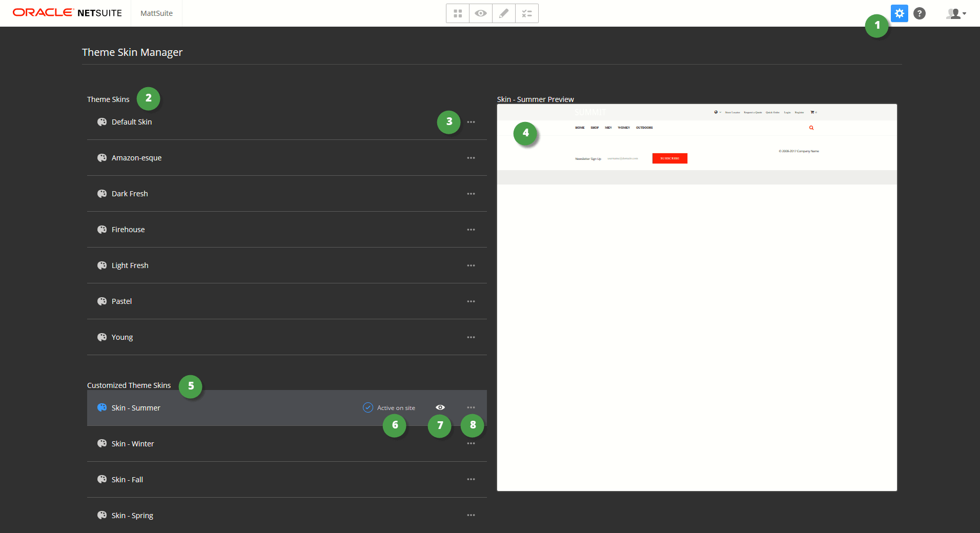
Task: Click the Oracle NetSuite logo
Action: [67, 13]
